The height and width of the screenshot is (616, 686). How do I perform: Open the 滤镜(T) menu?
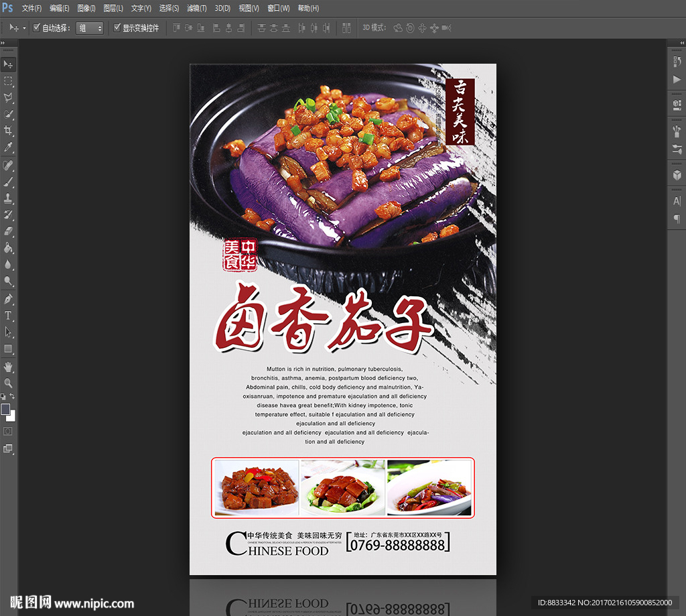click(196, 8)
